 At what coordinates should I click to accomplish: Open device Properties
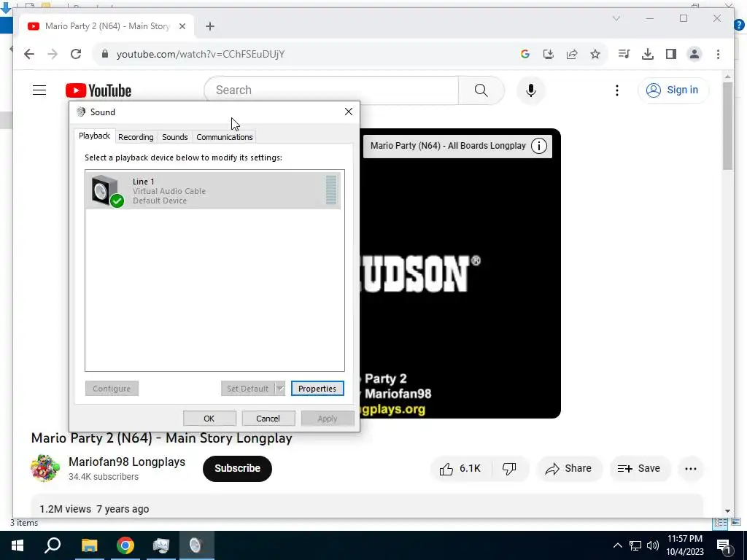[x=317, y=389]
